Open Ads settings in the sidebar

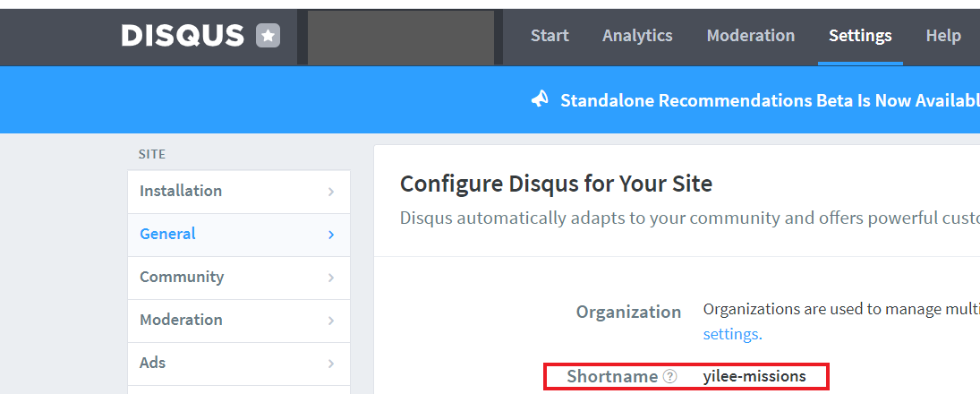pos(153,363)
